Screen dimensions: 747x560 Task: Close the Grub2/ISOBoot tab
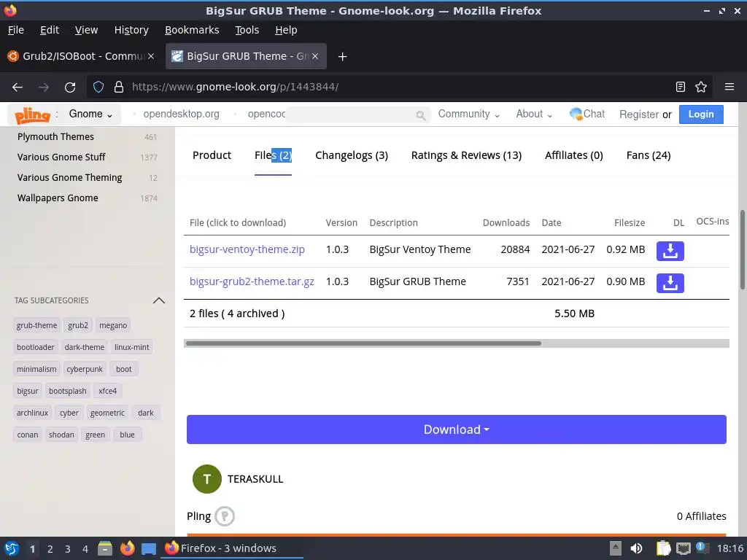[150, 56]
